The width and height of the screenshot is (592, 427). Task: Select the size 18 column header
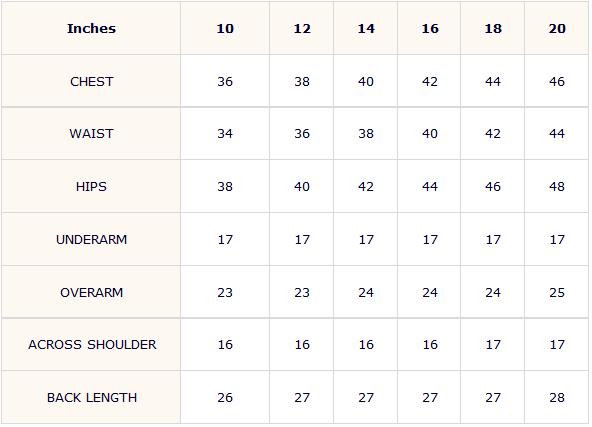click(x=493, y=29)
